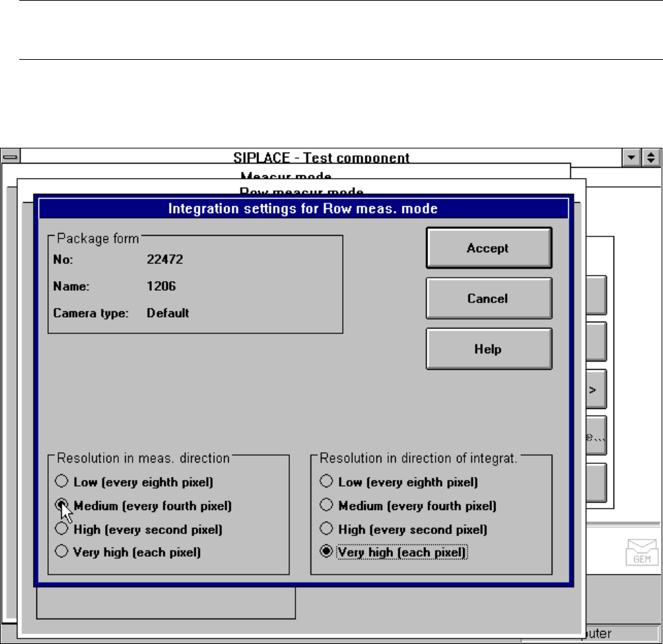Click the SIPLACE window restore/maximize arrows
This screenshot has width=663, height=644.
coord(651,157)
